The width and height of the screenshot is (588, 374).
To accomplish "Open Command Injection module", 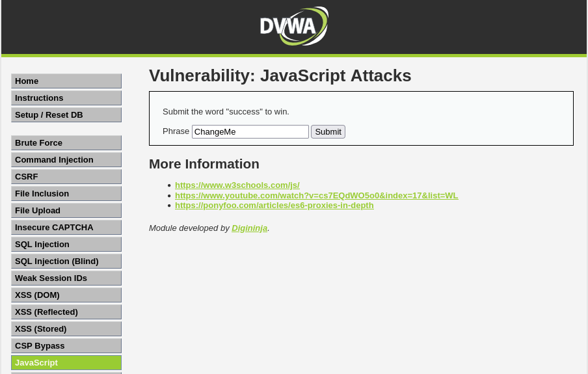I will 66,159.
